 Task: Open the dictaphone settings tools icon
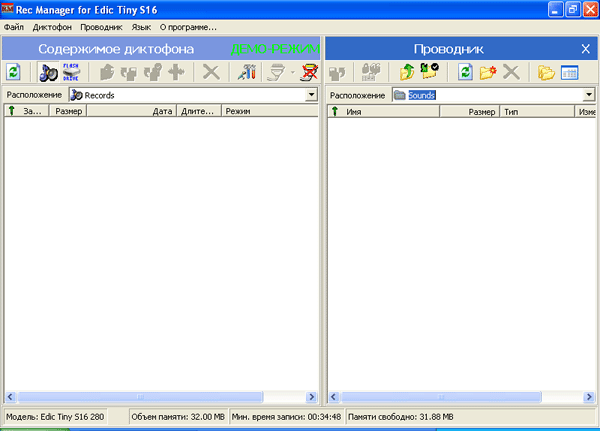coord(246,72)
